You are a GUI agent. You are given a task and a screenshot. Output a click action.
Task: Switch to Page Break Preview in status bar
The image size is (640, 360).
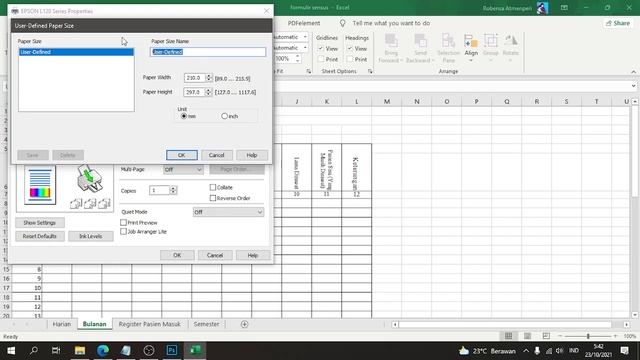tap(546, 336)
